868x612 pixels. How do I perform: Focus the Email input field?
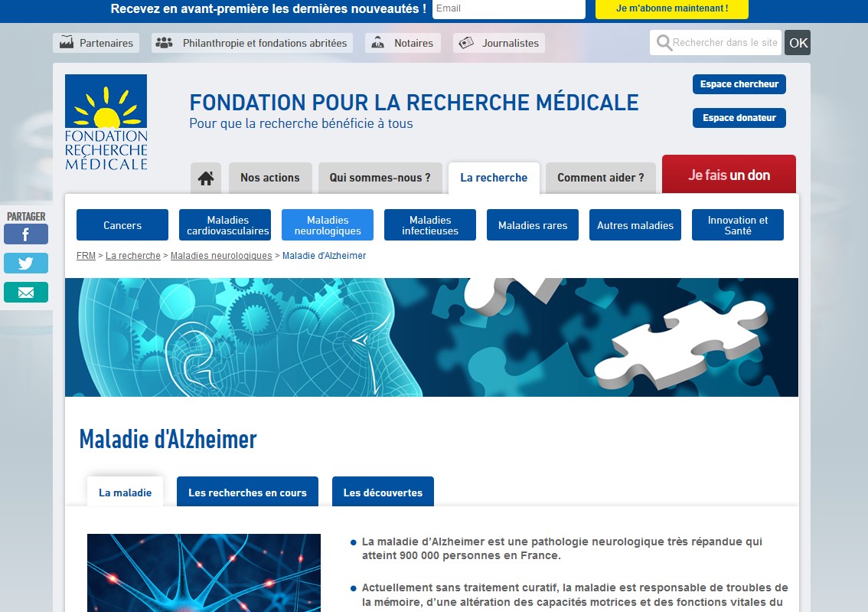point(509,9)
